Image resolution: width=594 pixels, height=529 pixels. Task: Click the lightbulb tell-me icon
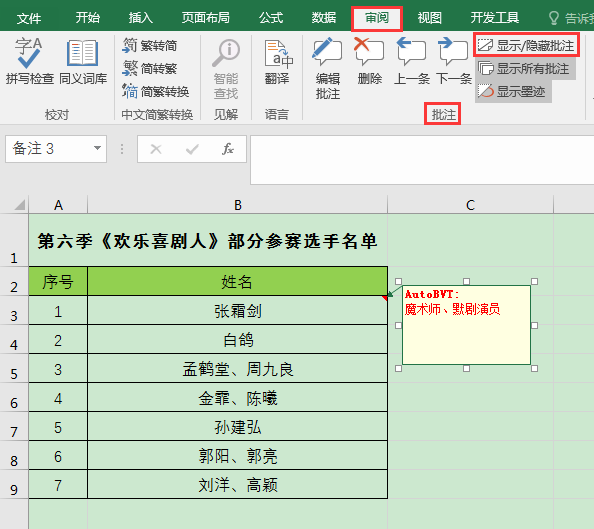(x=553, y=18)
